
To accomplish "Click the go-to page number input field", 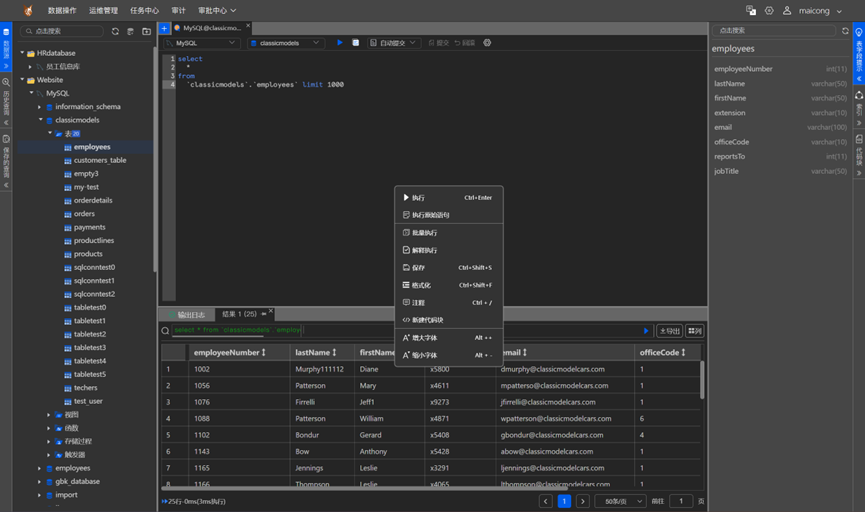I will coord(680,501).
